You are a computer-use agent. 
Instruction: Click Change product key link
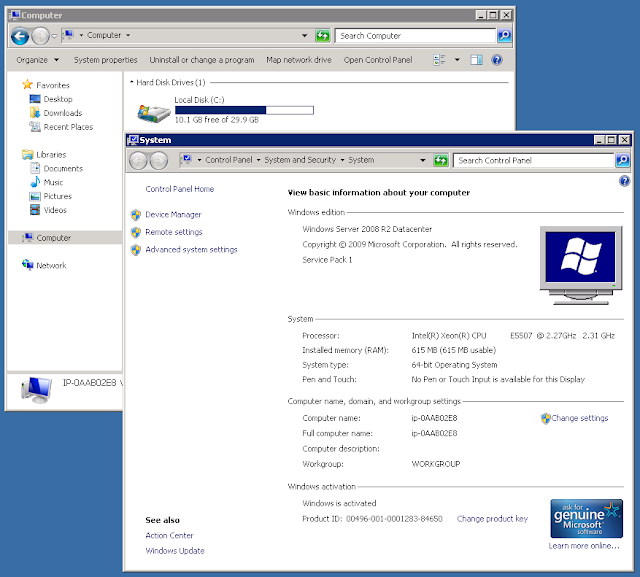coord(492,519)
